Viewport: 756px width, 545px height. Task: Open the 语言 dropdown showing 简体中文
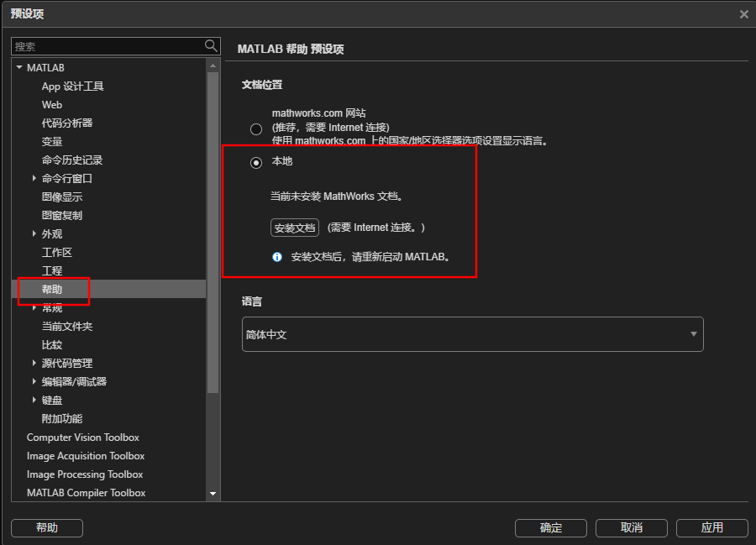(x=472, y=334)
